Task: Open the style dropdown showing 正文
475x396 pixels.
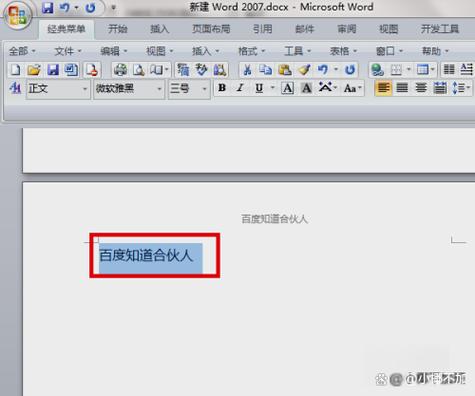Action: (58, 89)
